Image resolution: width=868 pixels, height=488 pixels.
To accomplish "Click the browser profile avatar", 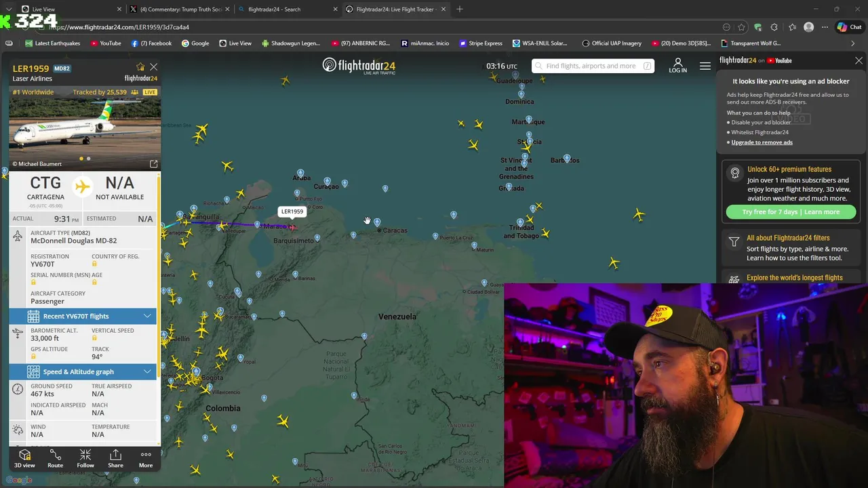I will (x=808, y=27).
